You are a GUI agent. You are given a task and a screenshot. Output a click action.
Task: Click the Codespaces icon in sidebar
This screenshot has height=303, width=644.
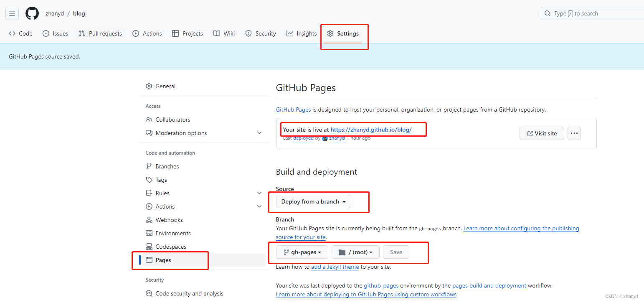(149, 247)
